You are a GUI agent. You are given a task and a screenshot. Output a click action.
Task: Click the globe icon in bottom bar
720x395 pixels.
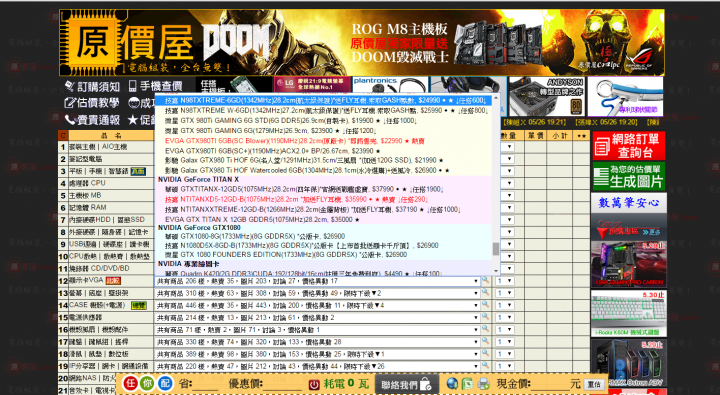(452, 384)
